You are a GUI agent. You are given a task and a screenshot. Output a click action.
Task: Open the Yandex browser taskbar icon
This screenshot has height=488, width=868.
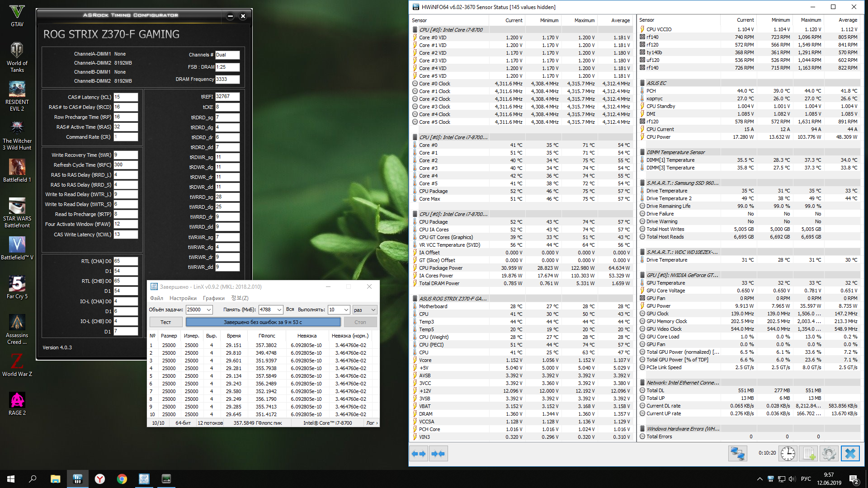point(99,479)
